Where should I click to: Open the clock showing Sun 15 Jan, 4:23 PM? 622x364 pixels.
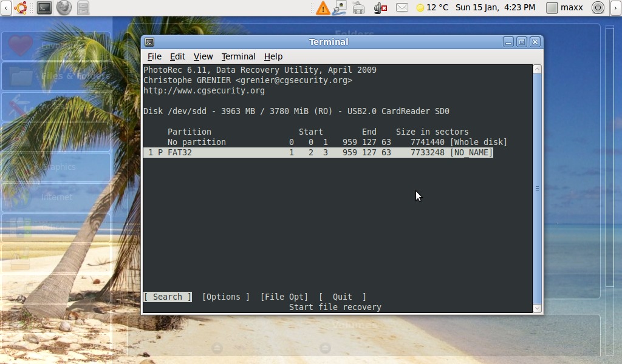click(495, 7)
